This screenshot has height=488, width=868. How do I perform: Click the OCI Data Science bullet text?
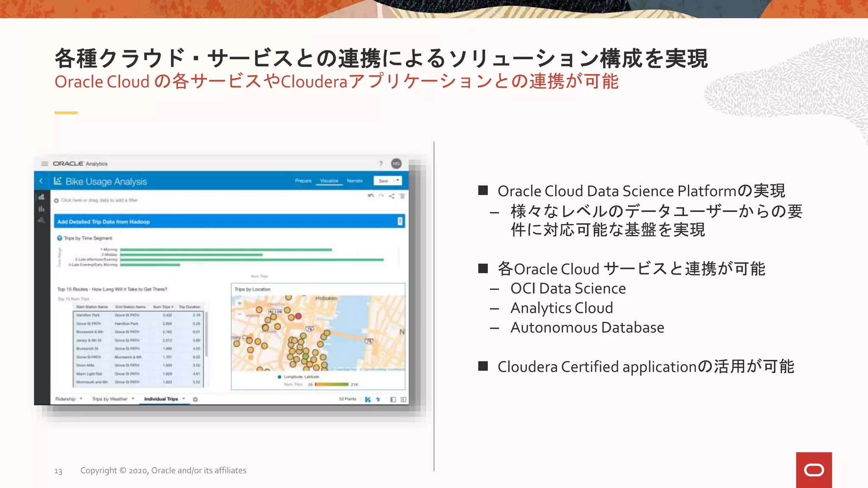pos(568,288)
